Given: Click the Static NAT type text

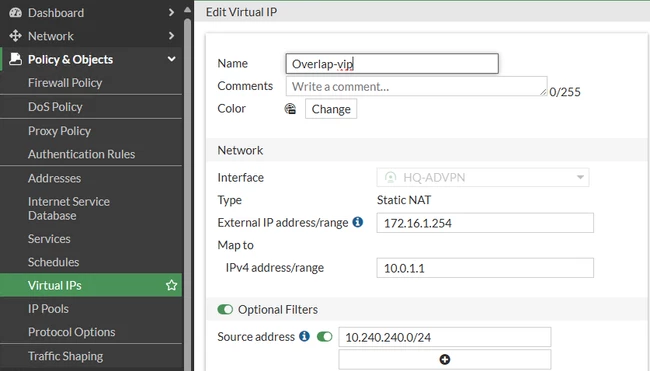Looking at the screenshot, I should click(x=404, y=200).
